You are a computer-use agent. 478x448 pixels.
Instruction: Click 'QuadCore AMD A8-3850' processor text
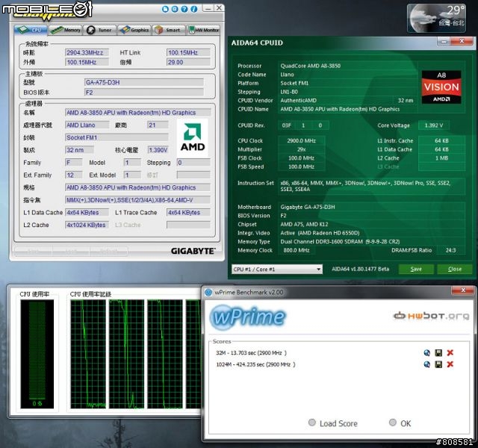(311, 66)
